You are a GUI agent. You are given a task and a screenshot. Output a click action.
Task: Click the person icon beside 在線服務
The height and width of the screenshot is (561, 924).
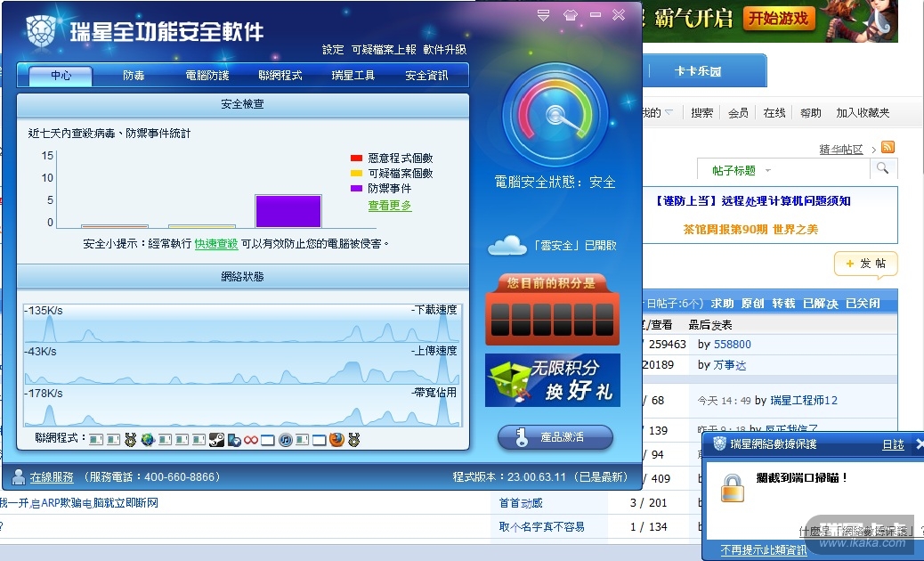tap(19, 476)
